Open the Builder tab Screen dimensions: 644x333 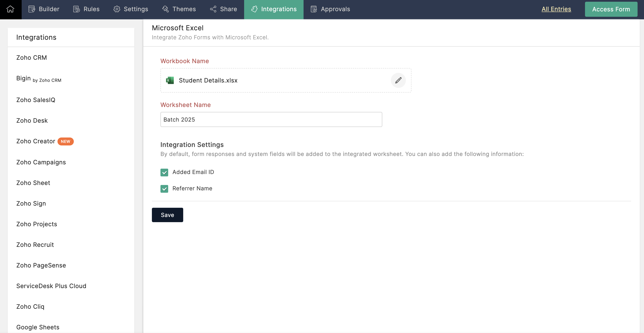44,9
